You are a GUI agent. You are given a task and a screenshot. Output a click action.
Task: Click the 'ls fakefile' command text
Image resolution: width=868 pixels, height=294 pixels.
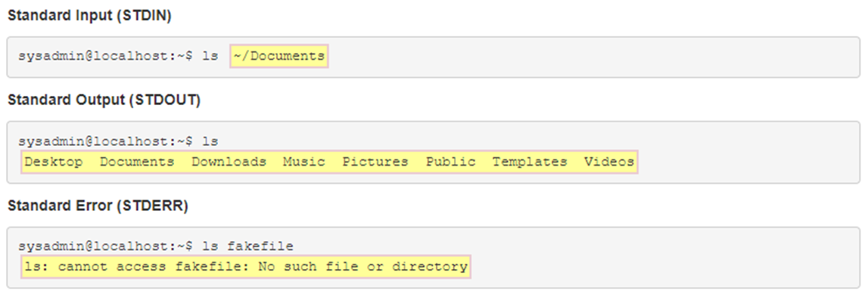(248, 245)
